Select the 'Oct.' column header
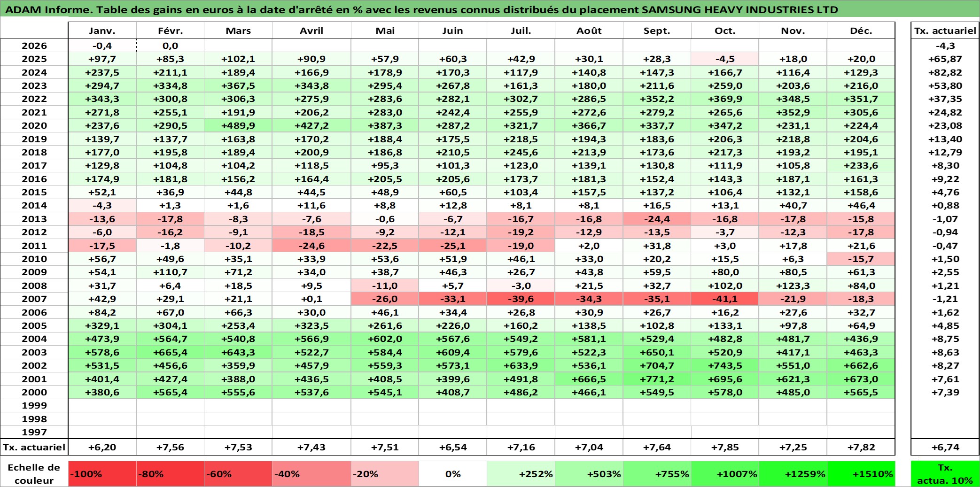Viewport: 980px width, 487px height. (x=725, y=31)
